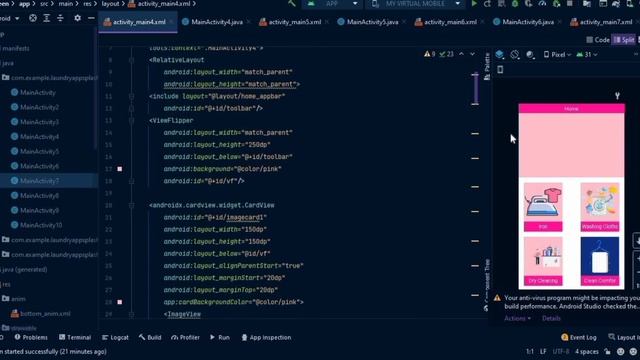Screen dimensions: 640x360
Task: Click the pink color gutter swatch on line 28
Action: 120,302
